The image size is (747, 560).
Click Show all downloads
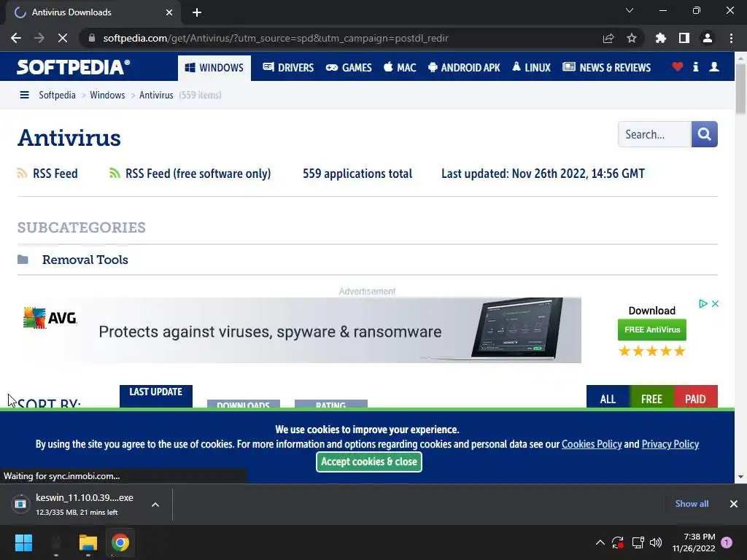(692, 504)
